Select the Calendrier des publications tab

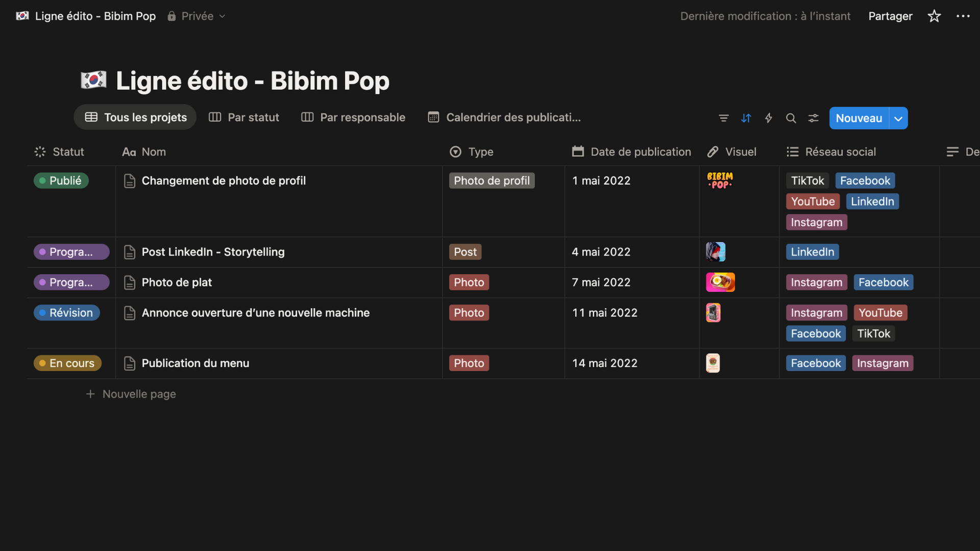pos(504,117)
